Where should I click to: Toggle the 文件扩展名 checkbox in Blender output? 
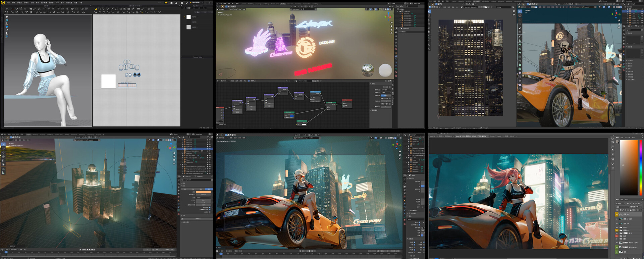[x=419, y=225]
